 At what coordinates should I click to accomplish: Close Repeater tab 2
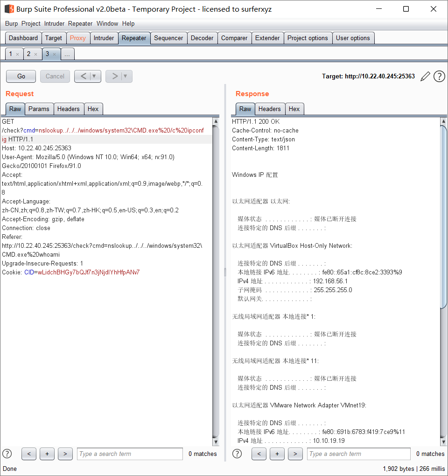coord(36,54)
